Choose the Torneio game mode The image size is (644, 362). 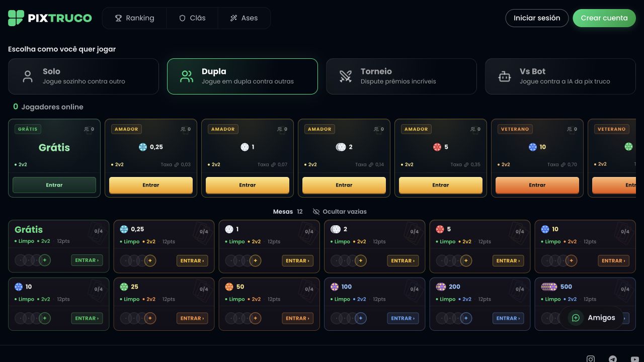pos(401,76)
